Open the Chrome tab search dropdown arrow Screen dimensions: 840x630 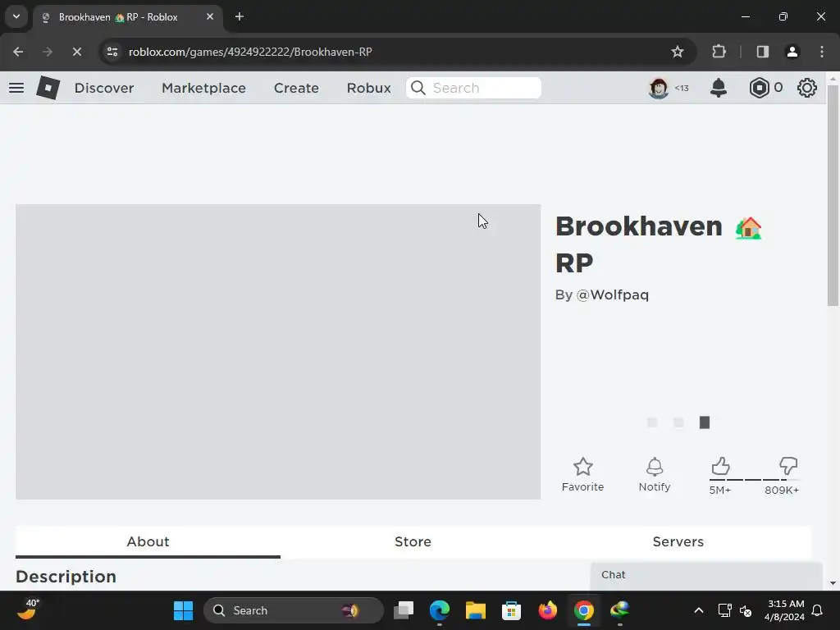pos(16,16)
